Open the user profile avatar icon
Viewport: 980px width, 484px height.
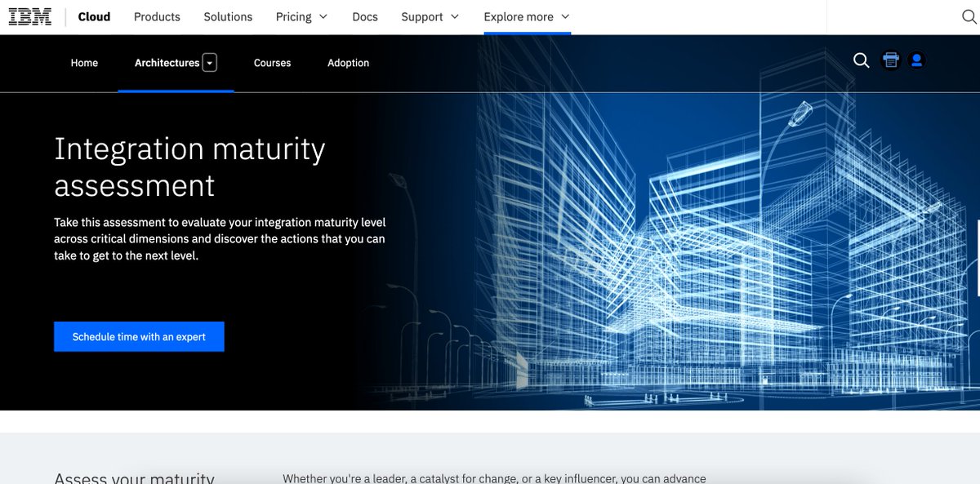point(917,60)
